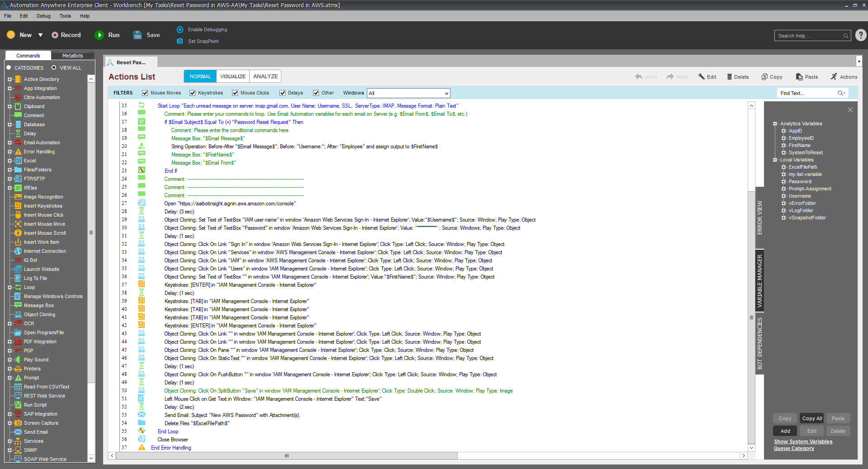Click the Save disk icon
The image size is (868, 469).
point(138,35)
